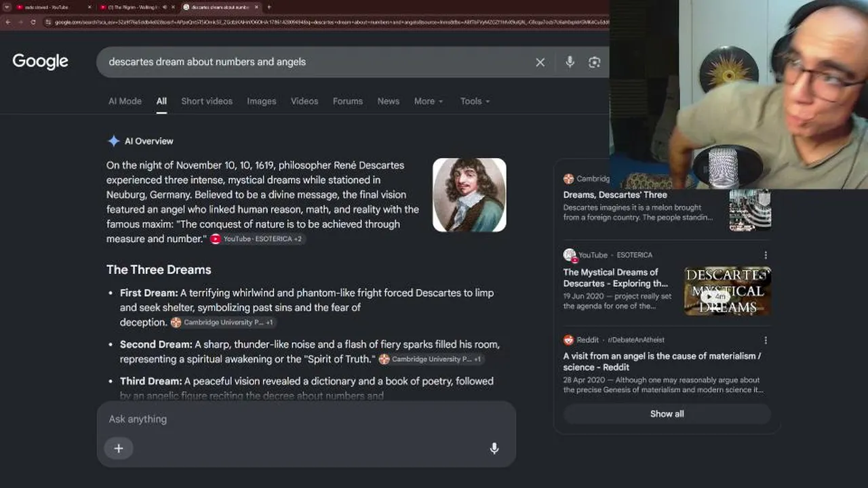This screenshot has width=868, height=488.
Task: Close the descartes dream search tab
Action: click(x=256, y=7)
